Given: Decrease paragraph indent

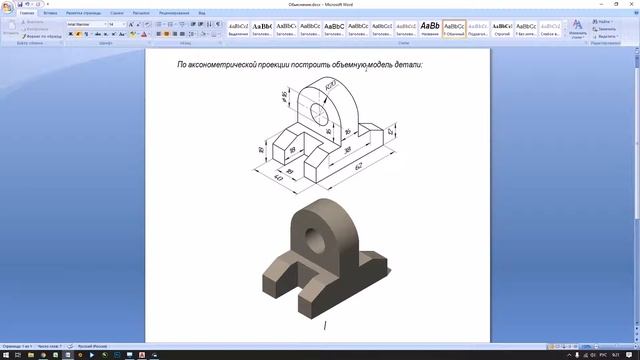Looking at the screenshot, I should coord(193,24).
